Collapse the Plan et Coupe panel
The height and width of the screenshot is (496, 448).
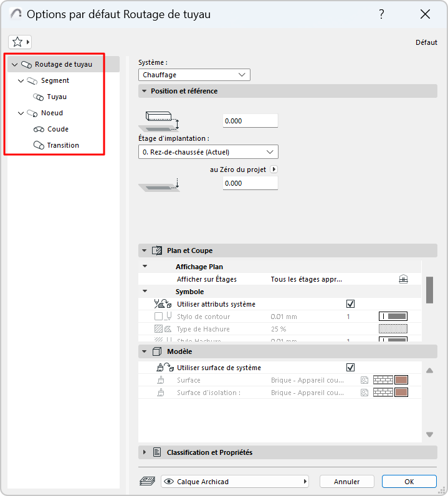145,250
